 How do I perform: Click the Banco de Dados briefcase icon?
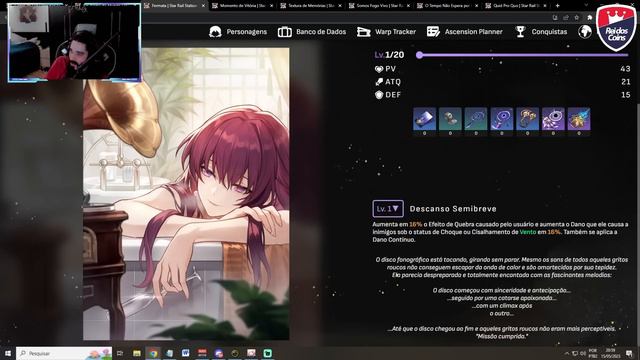point(284,32)
